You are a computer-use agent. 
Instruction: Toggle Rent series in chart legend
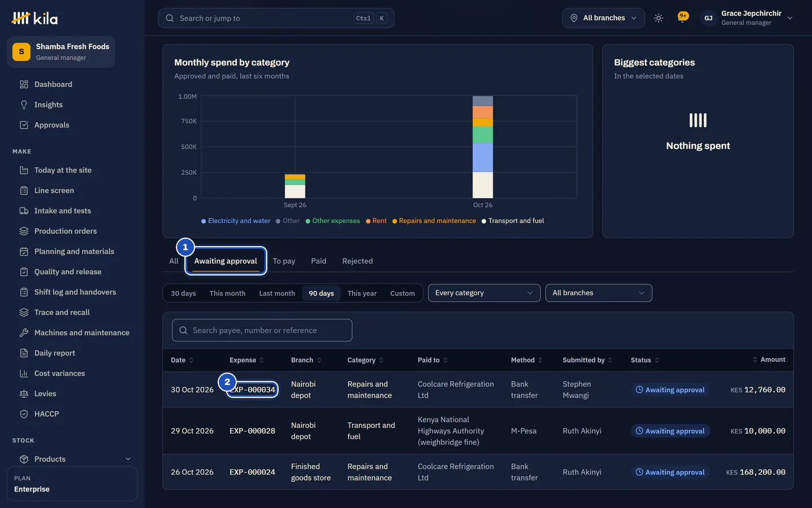point(376,221)
